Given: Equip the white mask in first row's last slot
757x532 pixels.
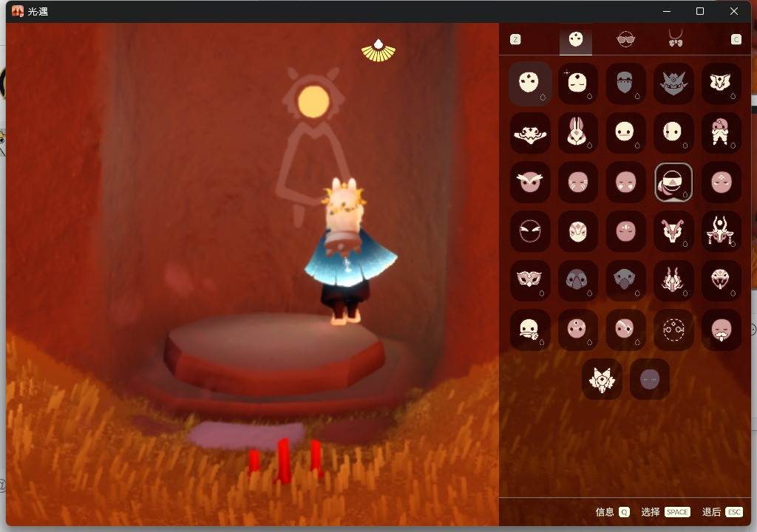Looking at the screenshot, I should (x=721, y=83).
